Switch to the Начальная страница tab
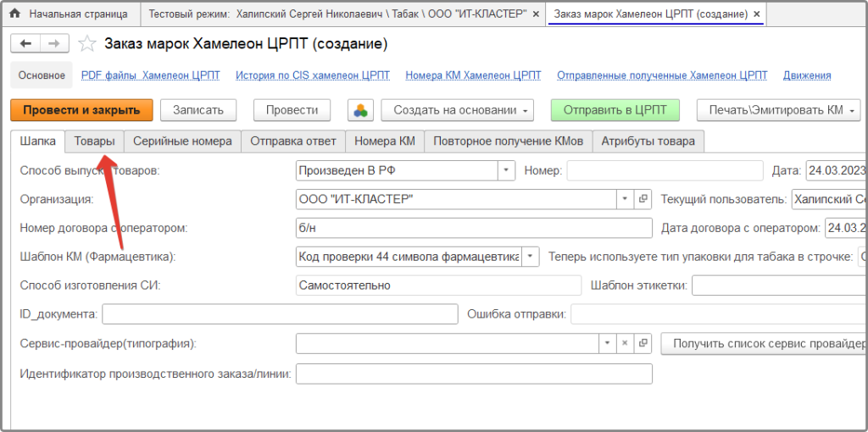 (x=71, y=14)
